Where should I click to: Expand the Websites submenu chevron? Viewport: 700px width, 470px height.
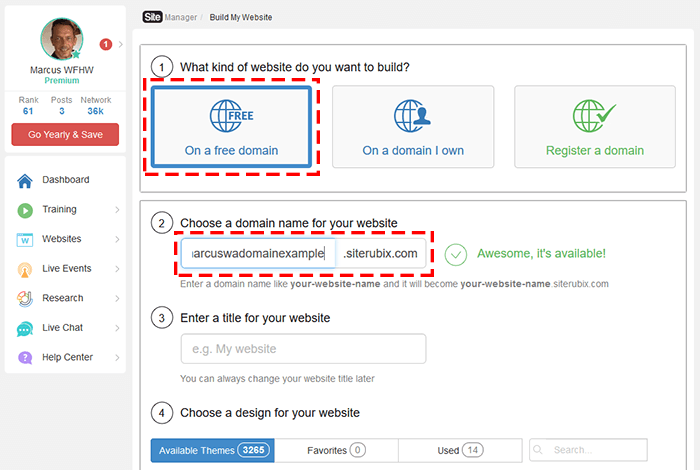click(x=117, y=239)
